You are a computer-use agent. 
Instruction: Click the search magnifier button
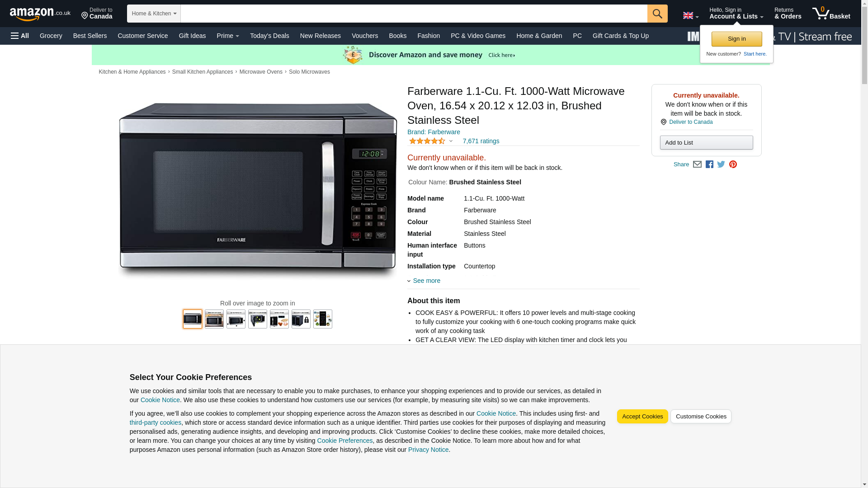point(657,14)
